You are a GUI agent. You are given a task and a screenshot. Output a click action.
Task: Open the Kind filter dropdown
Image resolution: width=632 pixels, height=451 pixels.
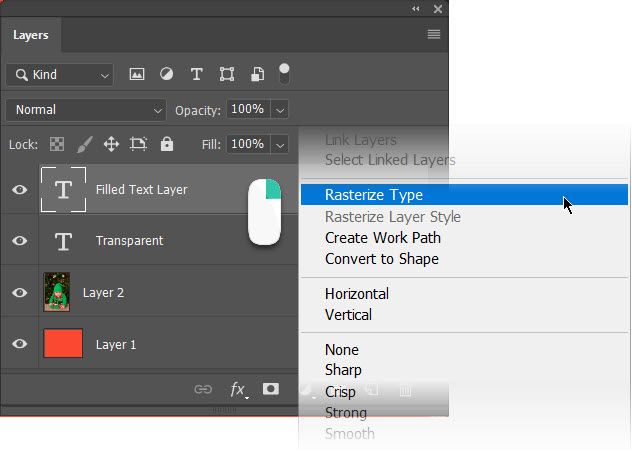(x=60, y=74)
